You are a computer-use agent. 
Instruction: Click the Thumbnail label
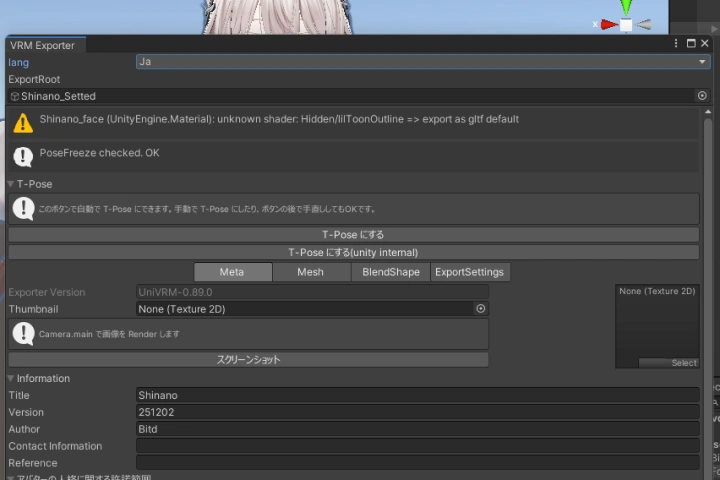point(33,309)
